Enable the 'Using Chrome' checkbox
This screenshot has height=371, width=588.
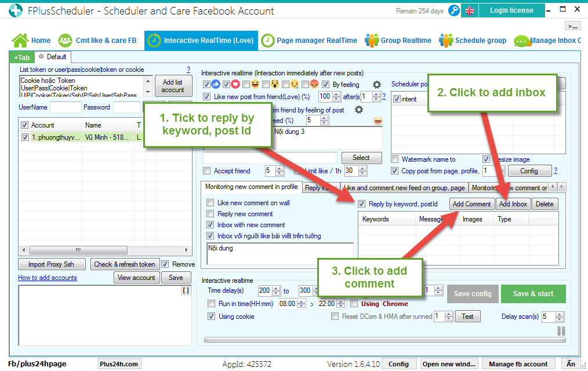[354, 304]
